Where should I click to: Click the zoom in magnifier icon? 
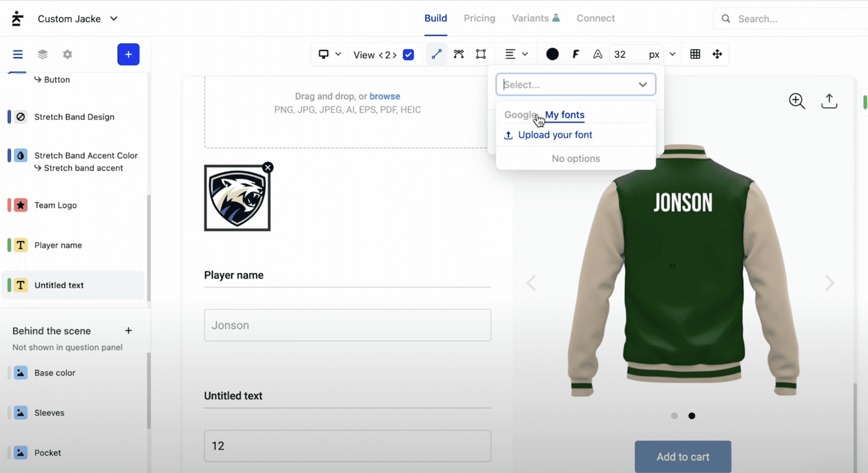tap(797, 101)
